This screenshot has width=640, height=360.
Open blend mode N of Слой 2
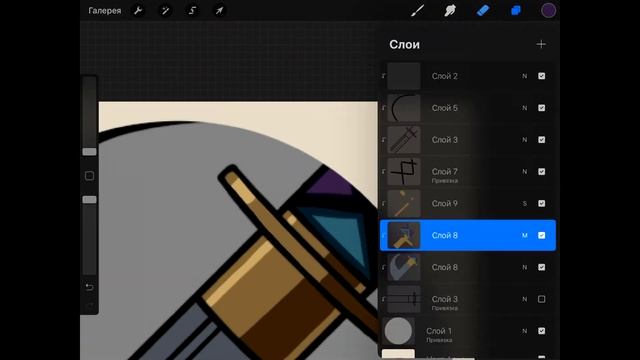pyautogui.click(x=524, y=76)
